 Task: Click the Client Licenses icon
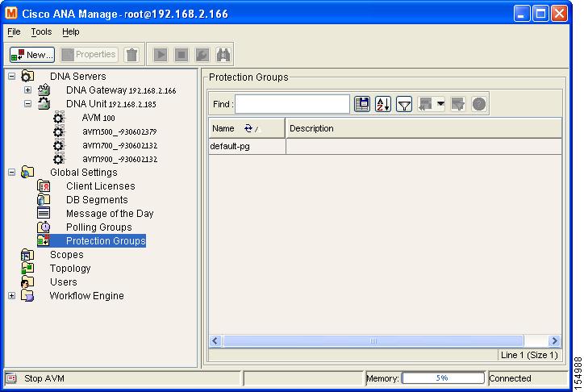click(x=44, y=186)
